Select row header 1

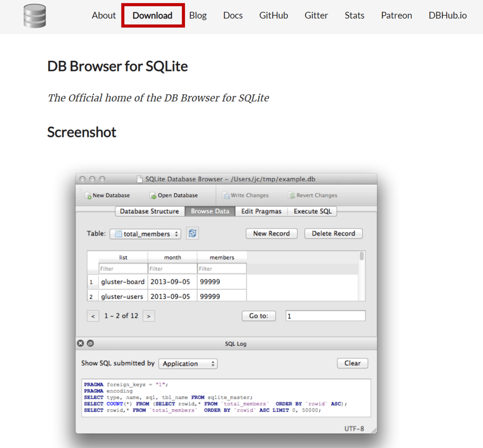93,282
